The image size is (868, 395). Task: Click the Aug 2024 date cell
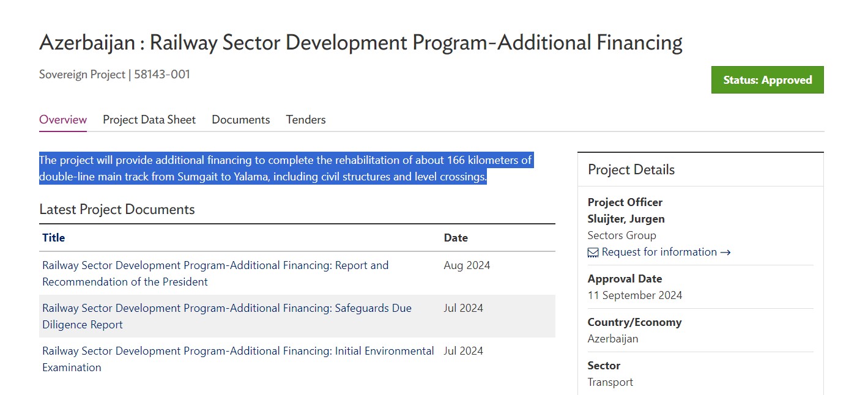pos(467,265)
